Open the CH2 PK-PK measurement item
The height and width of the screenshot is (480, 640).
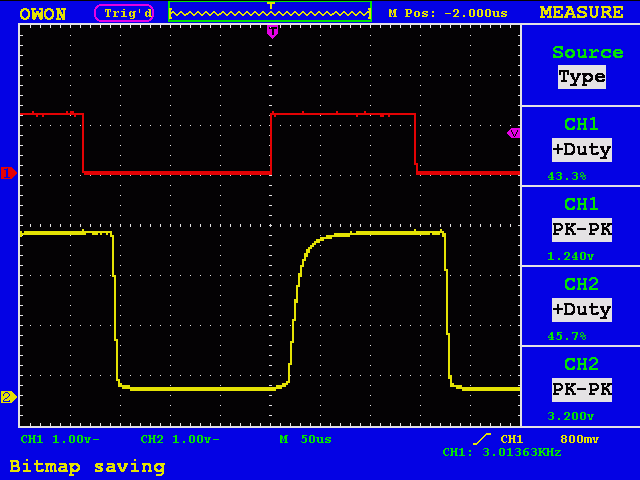[581, 389]
